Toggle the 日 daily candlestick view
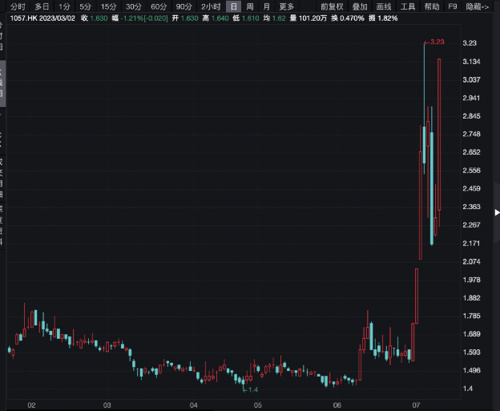This screenshot has height=411, width=500. pos(234,6)
